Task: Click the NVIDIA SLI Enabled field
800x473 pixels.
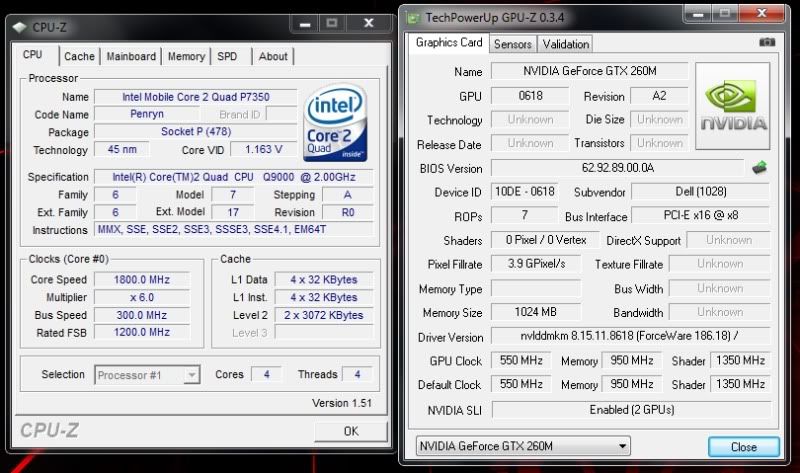Action: point(632,410)
